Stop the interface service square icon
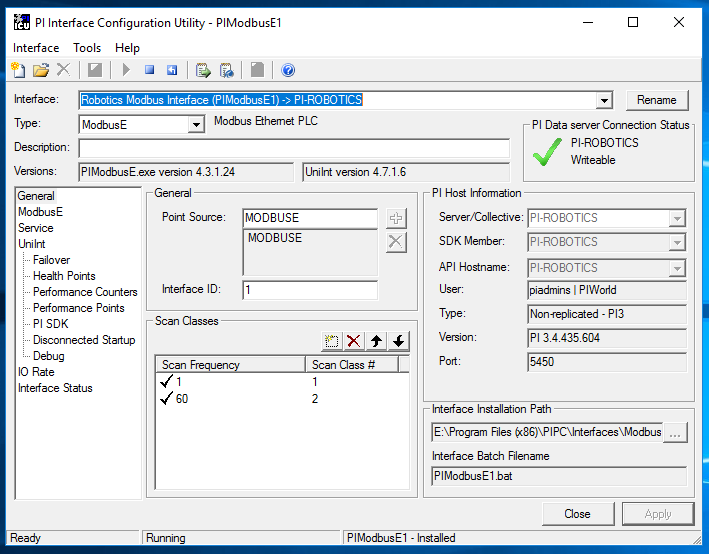Viewport: 709px width, 554px height. 149,70
